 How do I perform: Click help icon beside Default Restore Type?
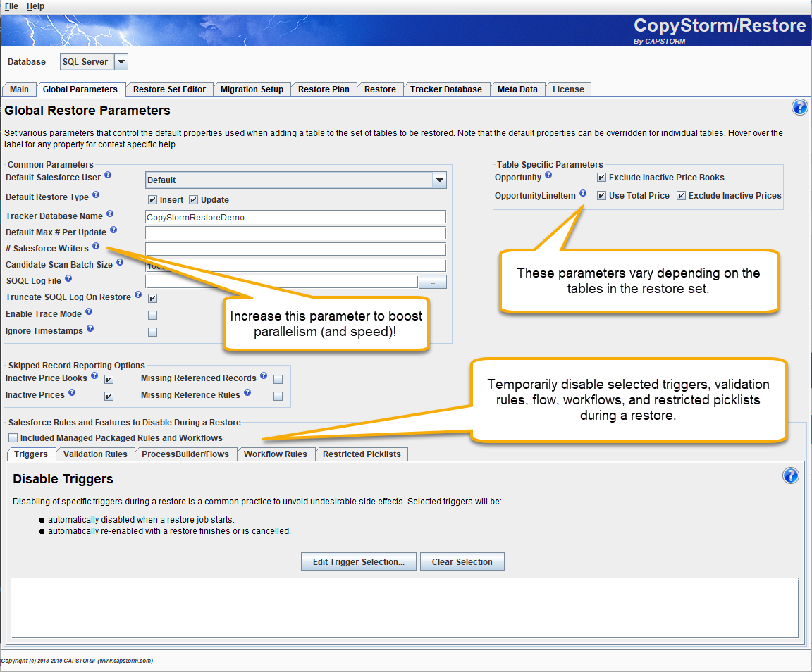click(x=96, y=194)
